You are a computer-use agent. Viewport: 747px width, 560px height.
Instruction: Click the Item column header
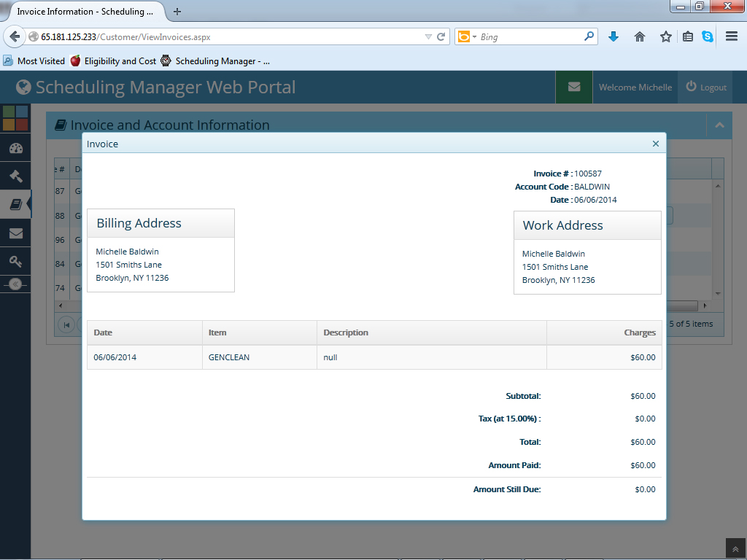coord(260,332)
